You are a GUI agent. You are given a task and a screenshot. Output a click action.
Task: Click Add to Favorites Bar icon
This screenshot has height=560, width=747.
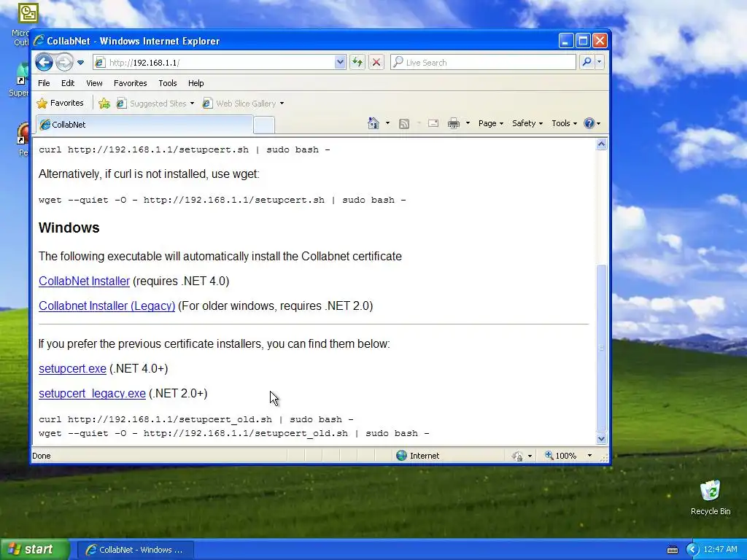click(104, 104)
